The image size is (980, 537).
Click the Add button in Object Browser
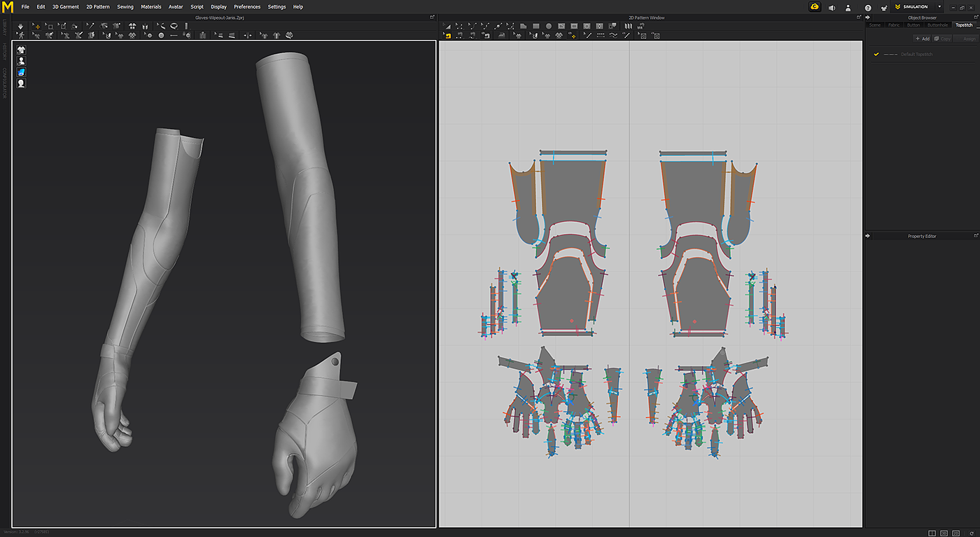coord(922,39)
